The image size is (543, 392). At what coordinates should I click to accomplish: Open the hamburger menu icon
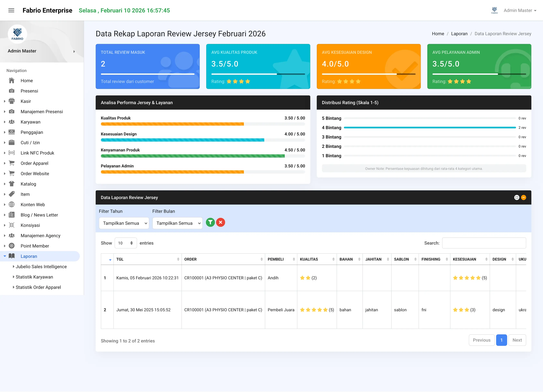coord(11,10)
